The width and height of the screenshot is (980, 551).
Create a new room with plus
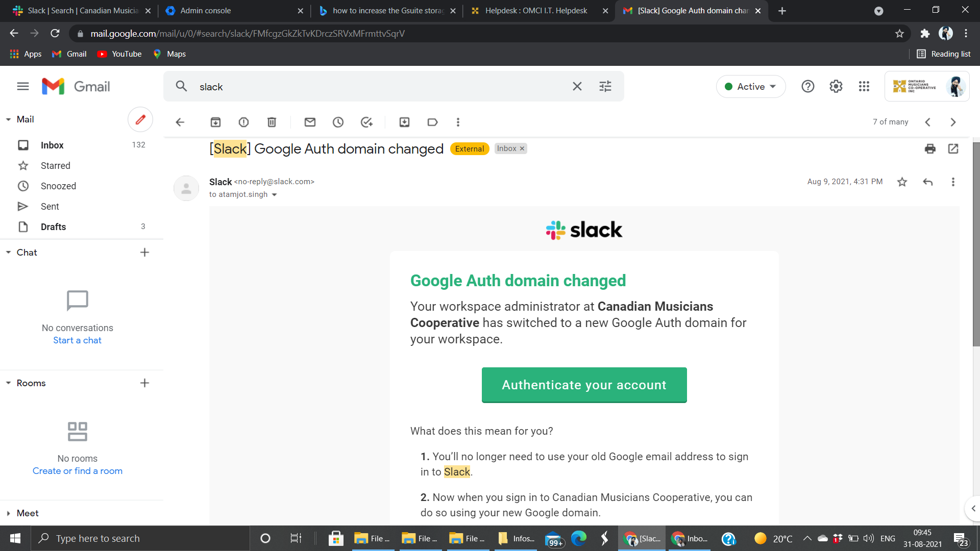tap(144, 383)
